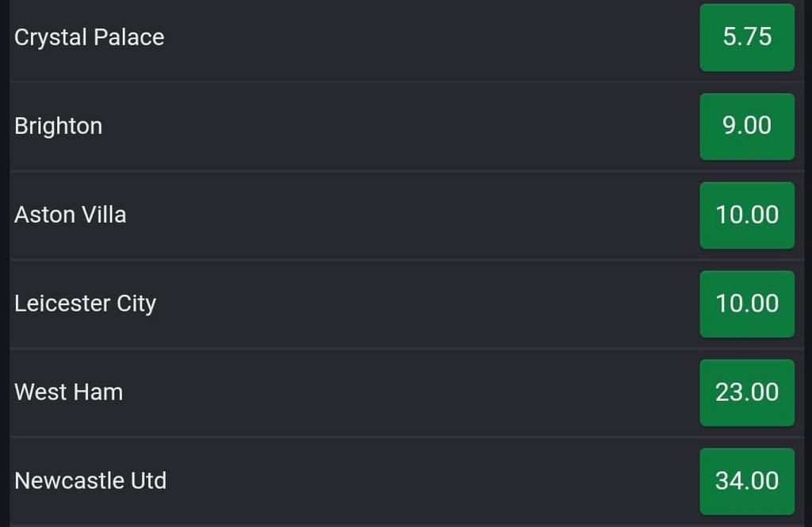Click the Newcastle Utd team name

coord(90,480)
